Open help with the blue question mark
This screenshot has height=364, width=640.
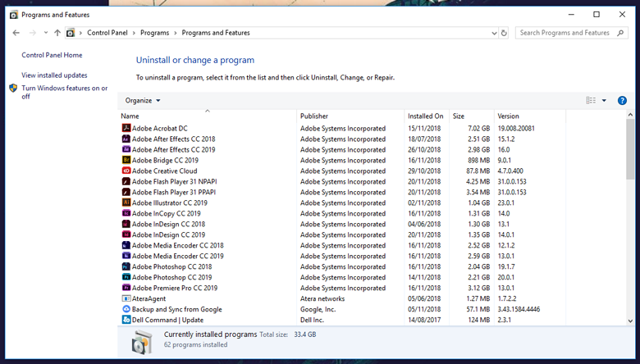click(622, 100)
